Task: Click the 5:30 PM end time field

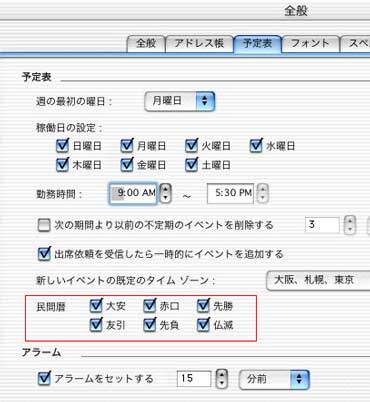Action: tap(230, 193)
